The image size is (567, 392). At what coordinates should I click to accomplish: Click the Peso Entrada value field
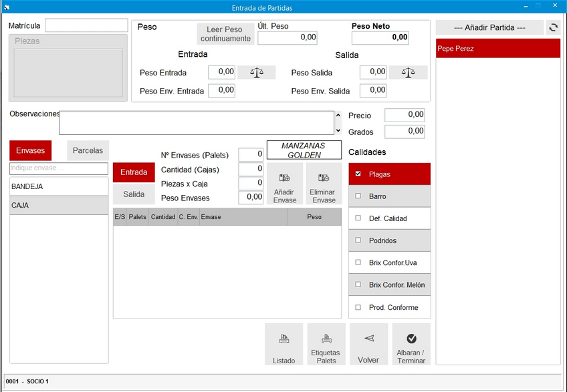(x=222, y=72)
